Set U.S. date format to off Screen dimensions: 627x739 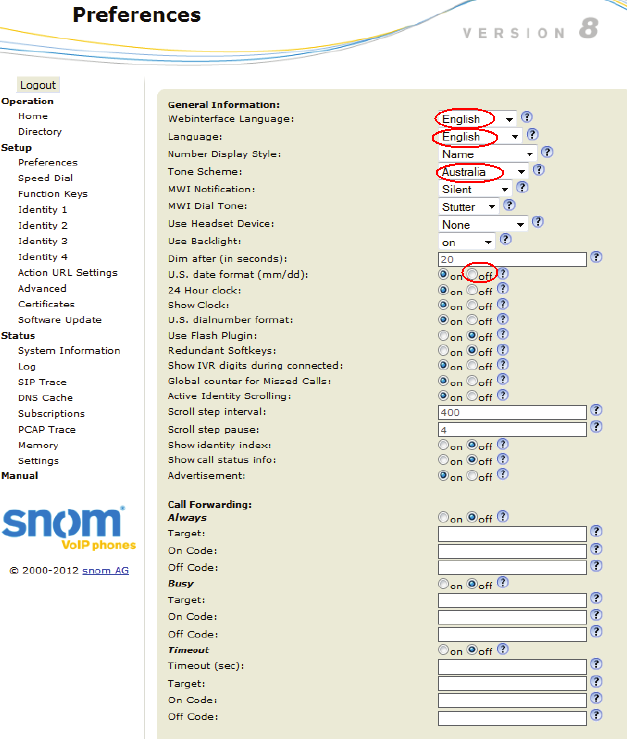pyautogui.click(x=473, y=274)
